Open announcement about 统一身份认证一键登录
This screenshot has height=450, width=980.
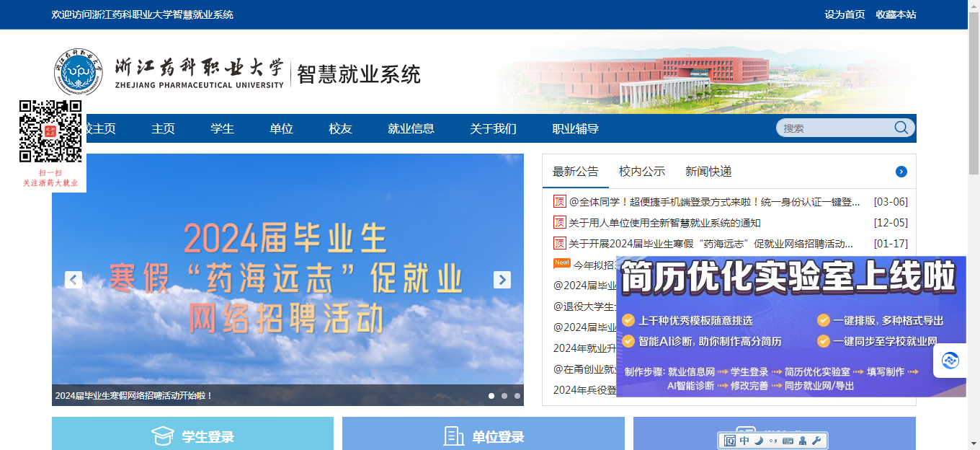tap(715, 202)
